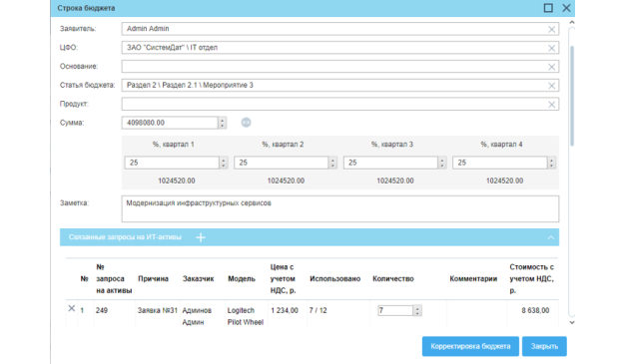Focus the квартал 3 percent input
Screen dimensions: 626x364
point(390,163)
